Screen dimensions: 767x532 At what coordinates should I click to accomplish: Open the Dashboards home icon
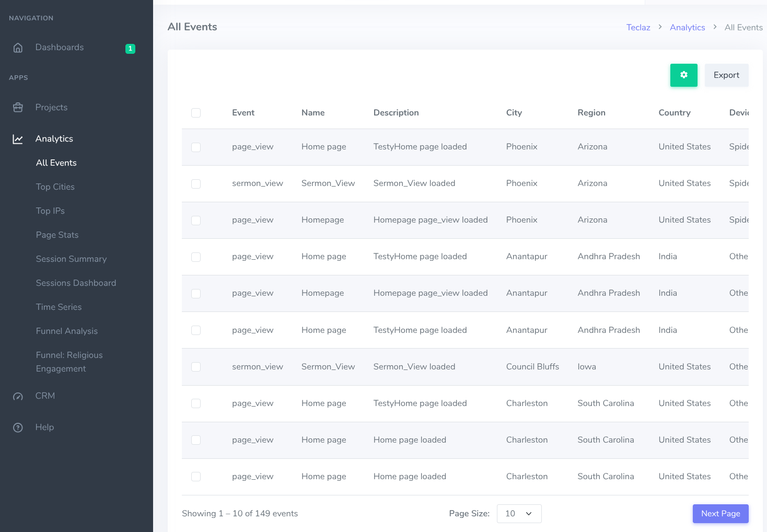click(x=18, y=48)
